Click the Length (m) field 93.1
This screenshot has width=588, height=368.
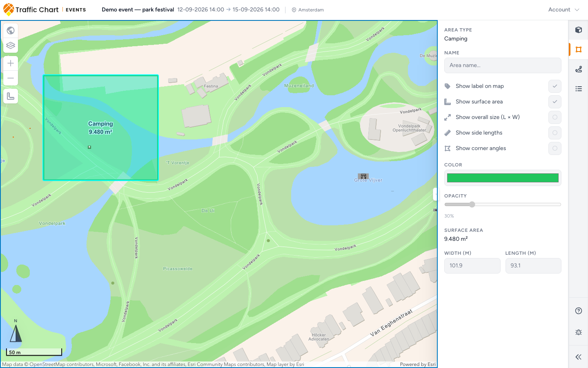coord(533,266)
